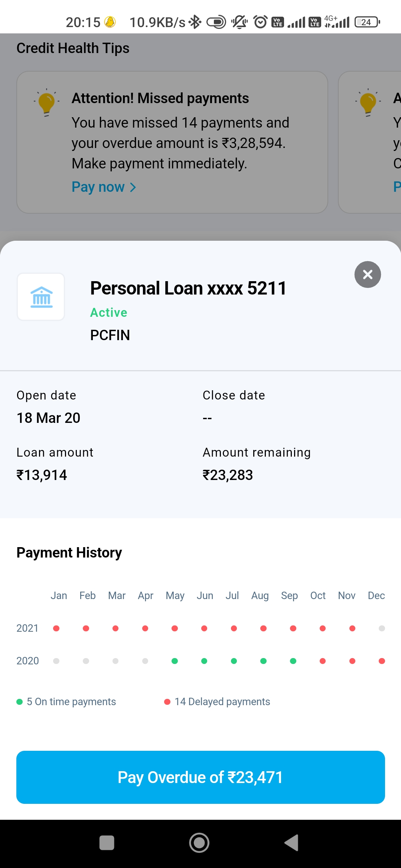Tap the bank building icon
The width and height of the screenshot is (401, 868).
[41, 297]
